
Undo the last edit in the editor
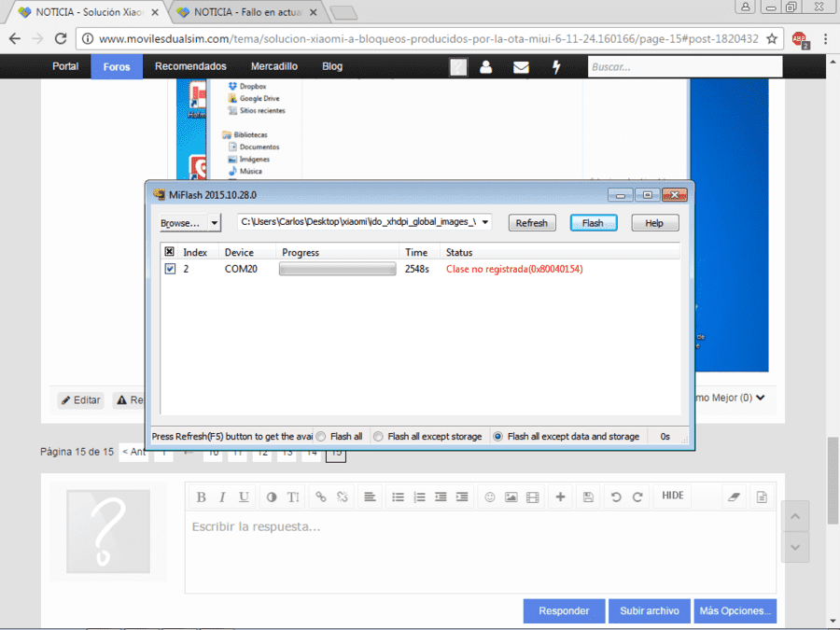point(616,497)
